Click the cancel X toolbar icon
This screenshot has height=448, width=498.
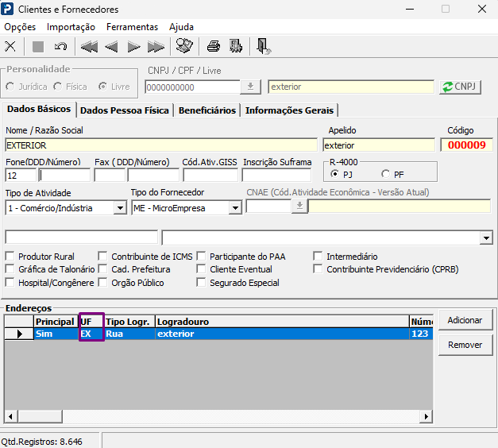pos(10,46)
